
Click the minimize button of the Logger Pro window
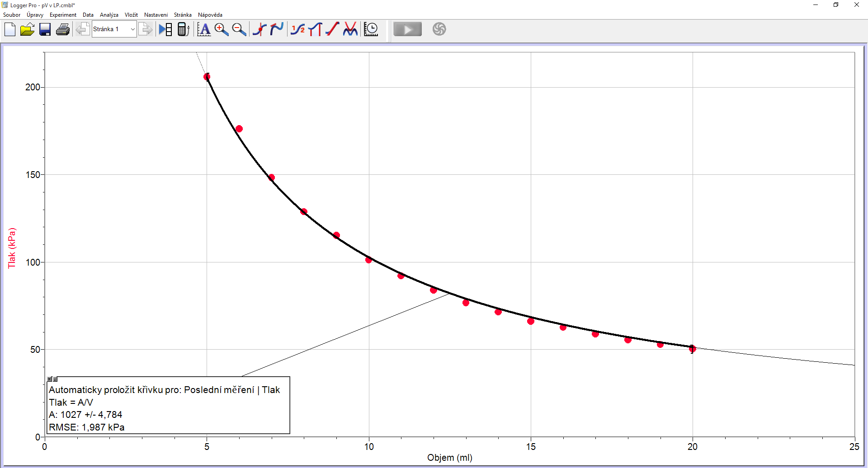point(816,5)
